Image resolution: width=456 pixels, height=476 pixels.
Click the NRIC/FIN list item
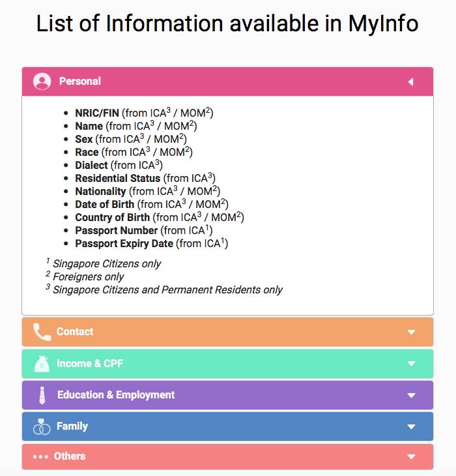coord(97,113)
